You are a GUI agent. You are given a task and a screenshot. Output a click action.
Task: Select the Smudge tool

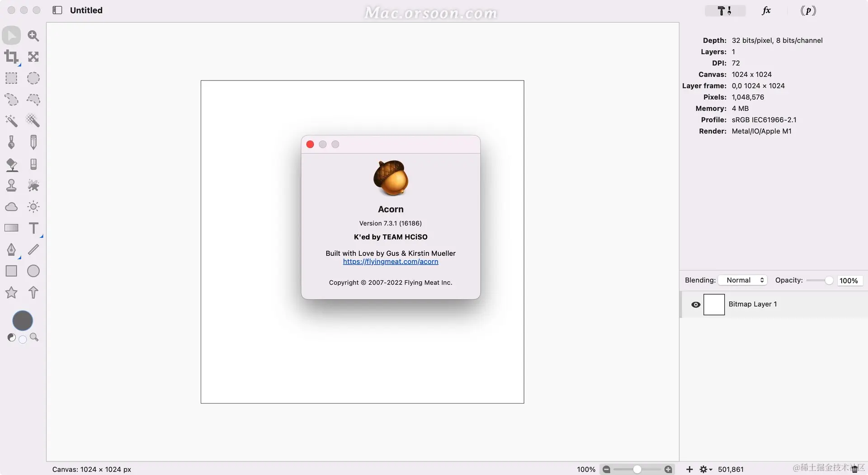33,185
